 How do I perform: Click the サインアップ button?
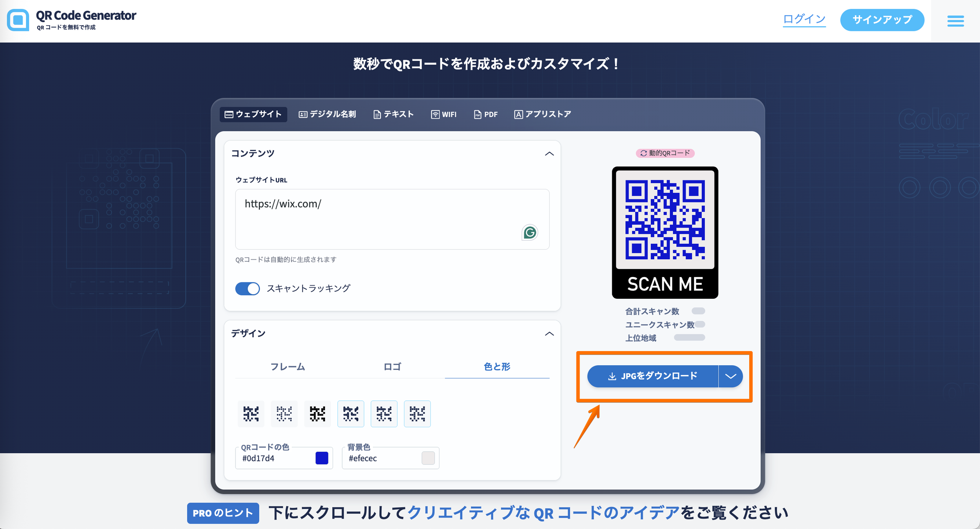click(882, 20)
